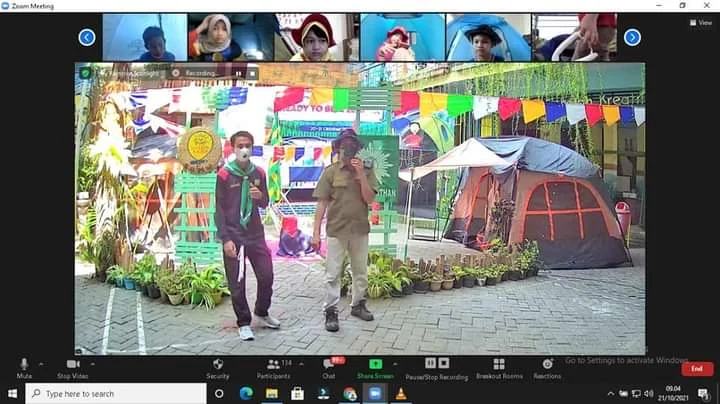Select first participant thumbnail in blue tent
The height and width of the screenshot is (404, 720).
point(145,37)
